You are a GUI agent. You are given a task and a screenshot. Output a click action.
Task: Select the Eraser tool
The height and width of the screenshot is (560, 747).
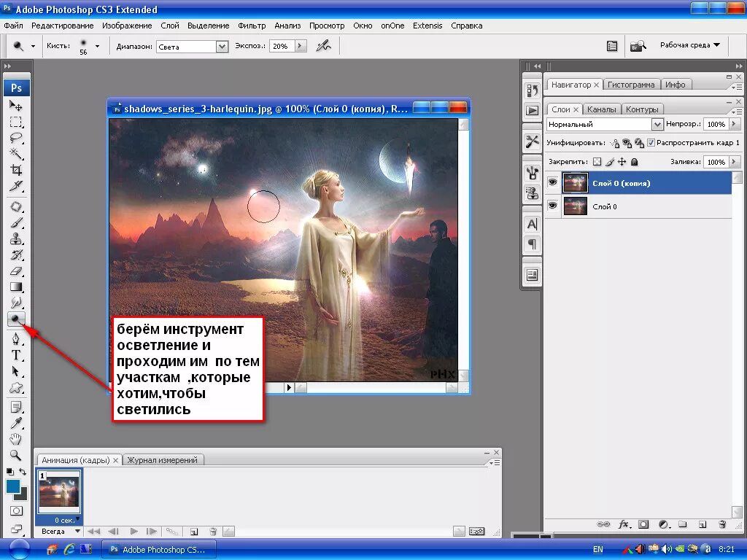coord(16,271)
